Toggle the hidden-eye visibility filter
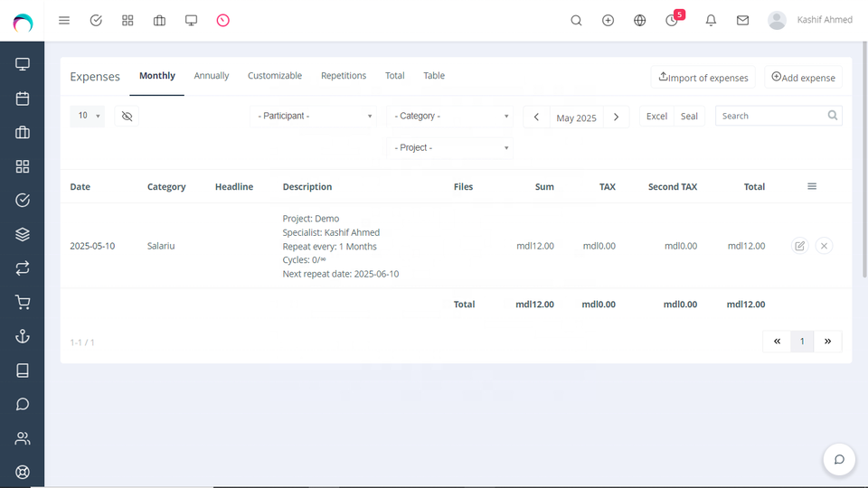The height and width of the screenshot is (488, 868). [x=127, y=116]
